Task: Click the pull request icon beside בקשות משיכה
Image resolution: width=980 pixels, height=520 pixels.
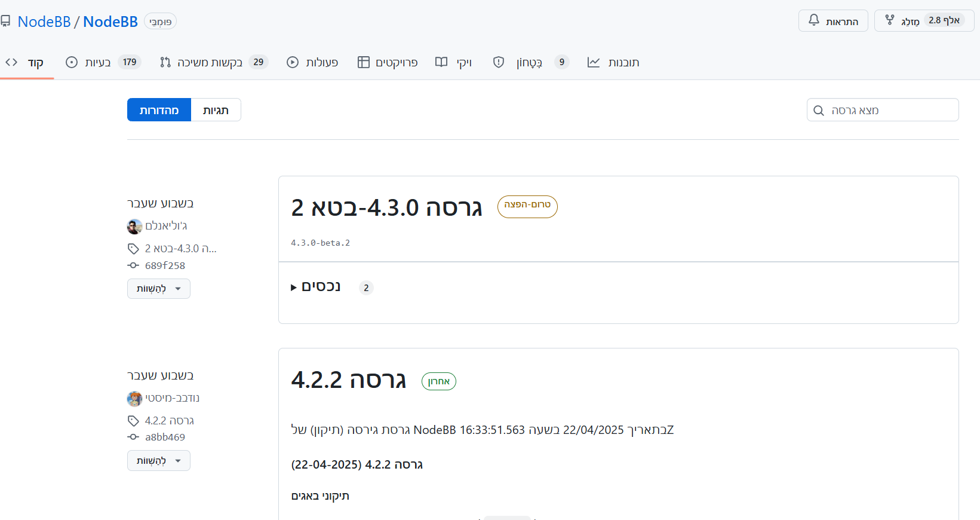Action: 165,62
